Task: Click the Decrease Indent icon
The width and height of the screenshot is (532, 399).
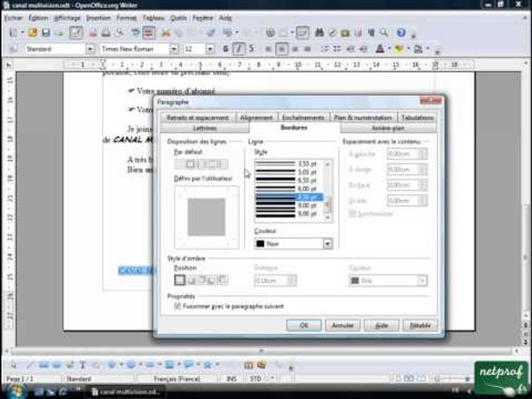Action: (350, 49)
